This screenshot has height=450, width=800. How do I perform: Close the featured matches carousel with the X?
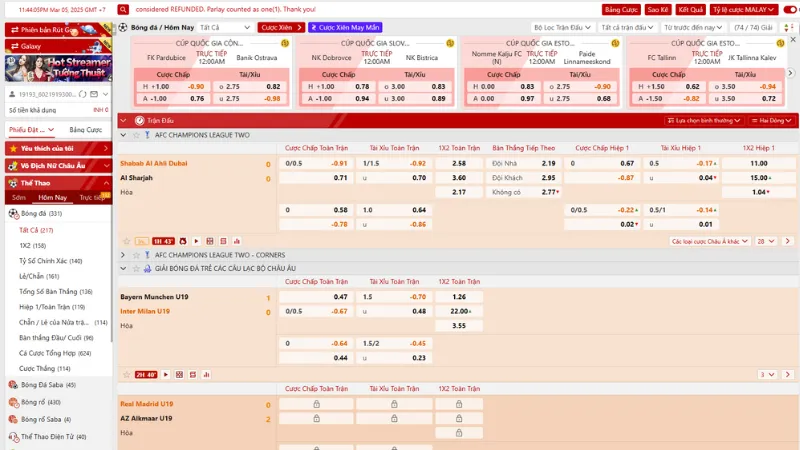coord(790,41)
